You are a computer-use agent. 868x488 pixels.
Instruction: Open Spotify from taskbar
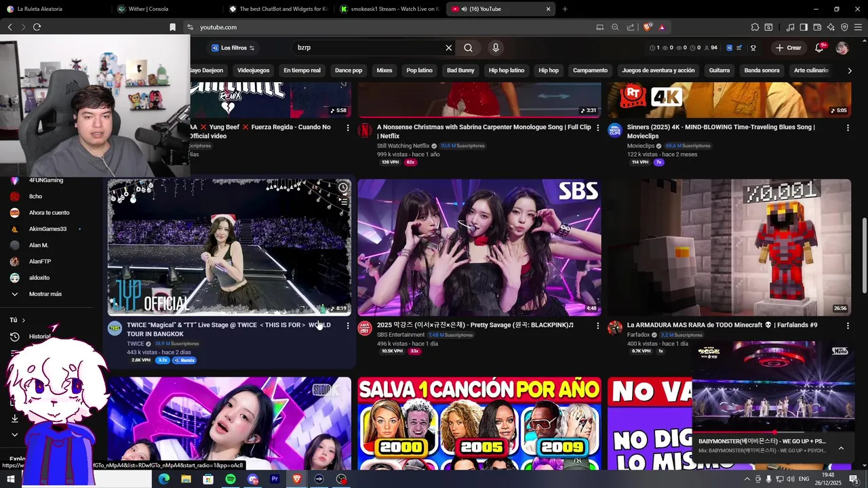point(231,479)
